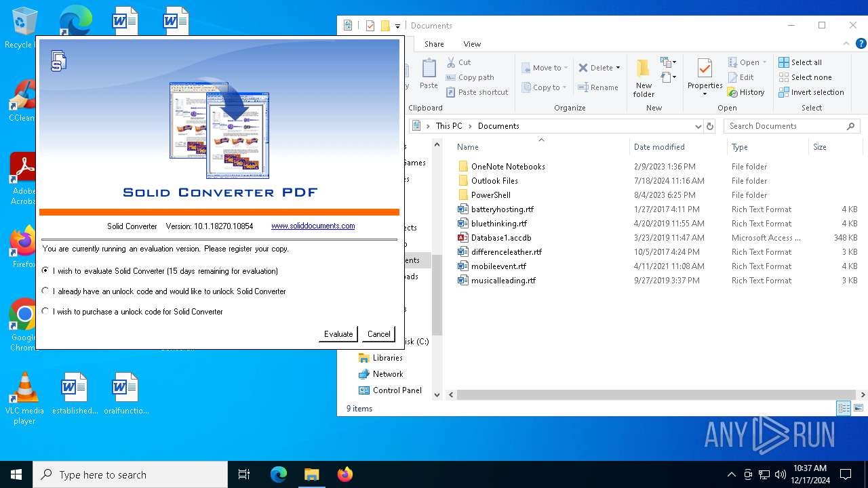Open Task View on taskbar

pyautogui.click(x=244, y=474)
